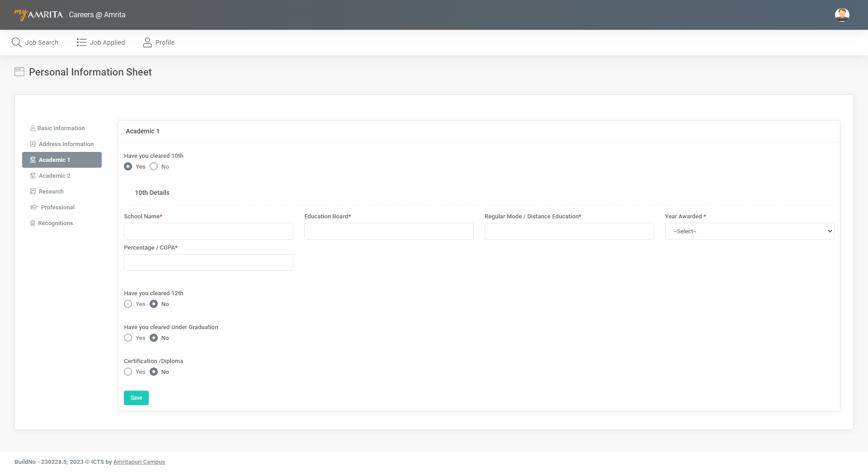Click the Research sidebar icon
868x472 pixels.
pos(33,192)
